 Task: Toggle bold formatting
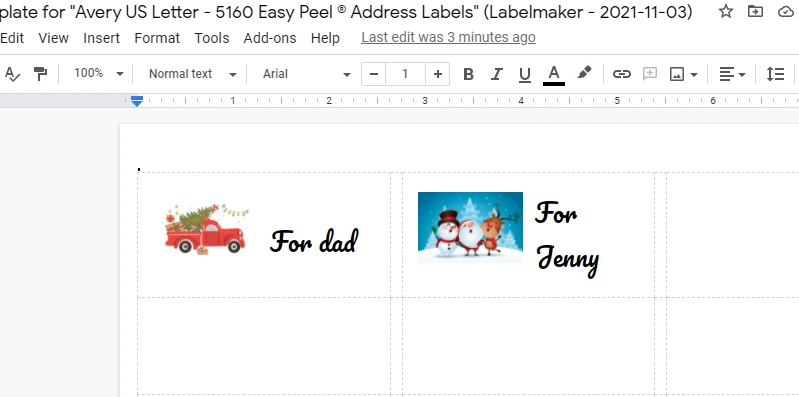(x=468, y=74)
